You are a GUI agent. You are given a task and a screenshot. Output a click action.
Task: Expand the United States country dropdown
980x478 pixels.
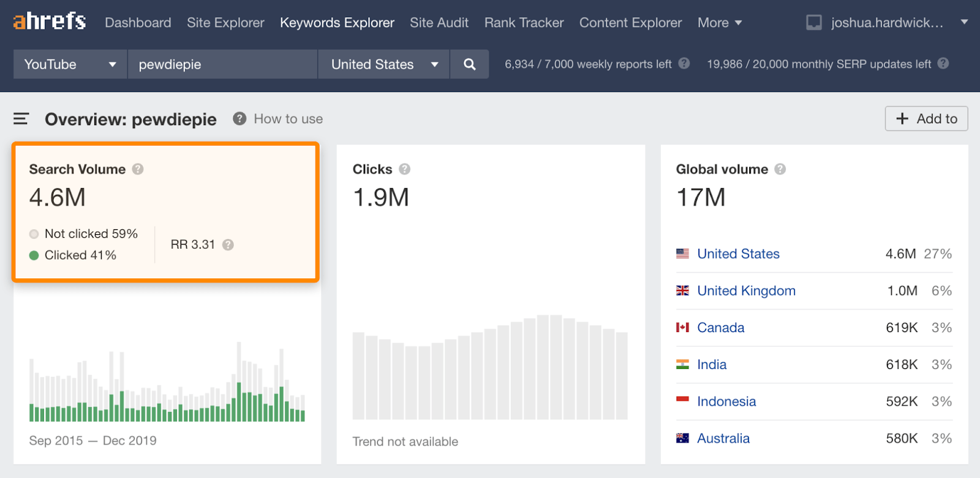tap(384, 64)
